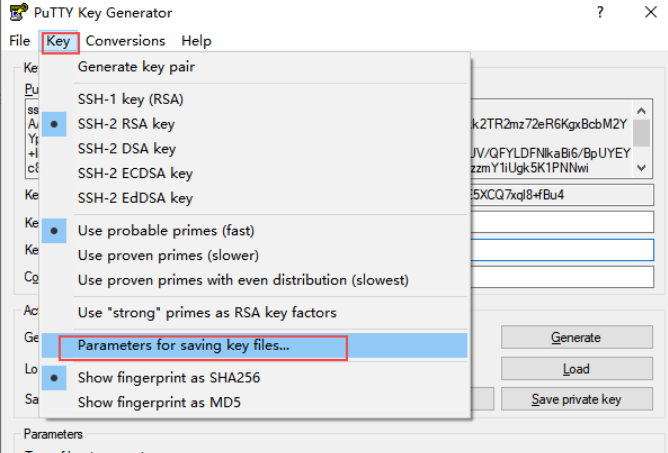Use proven primes with even distribution
668x453 pixels.
243,280
